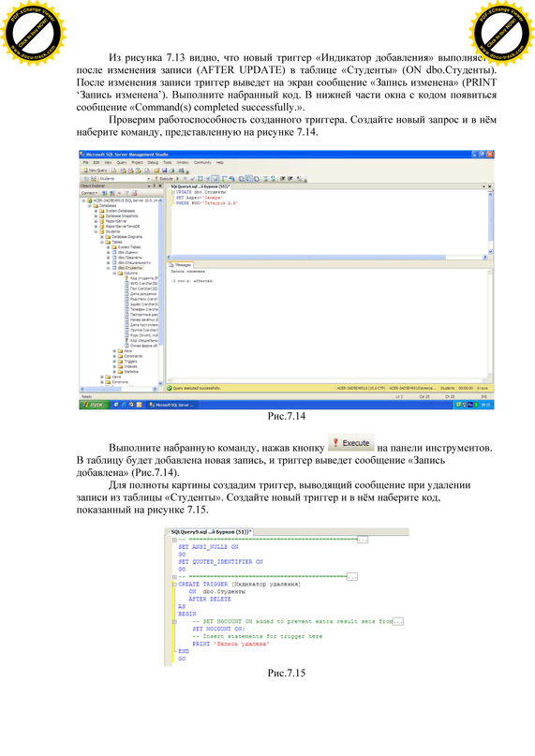Open the Project menu
This screenshot has height=756, width=535.
pos(137,163)
